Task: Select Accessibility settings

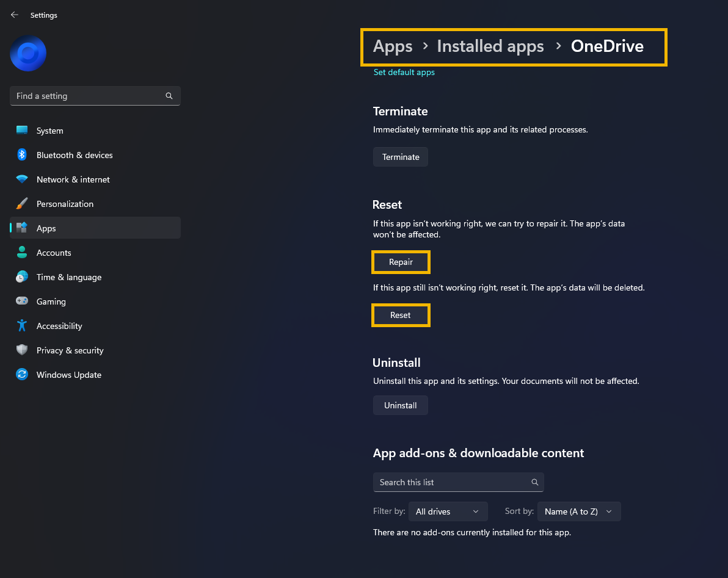Action: click(x=95, y=326)
